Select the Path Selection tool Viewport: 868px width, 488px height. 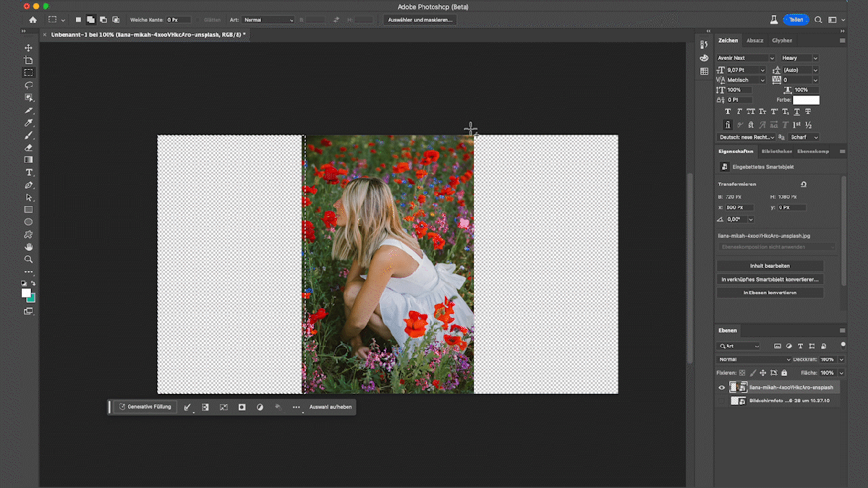tap(29, 197)
